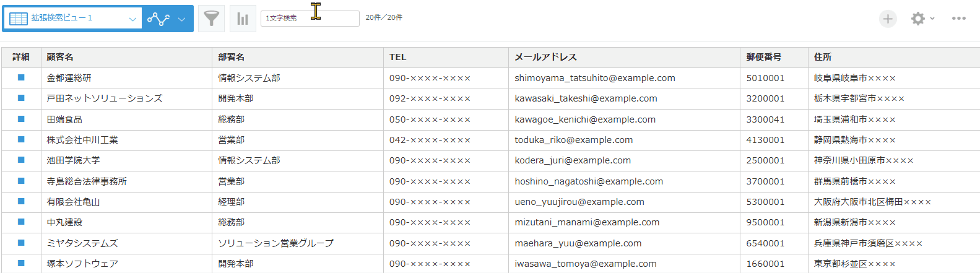Open detail icon for 中丸建設 record
Image resolution: width=980 pixels, height=273 pixels.
tap(21, 222)
